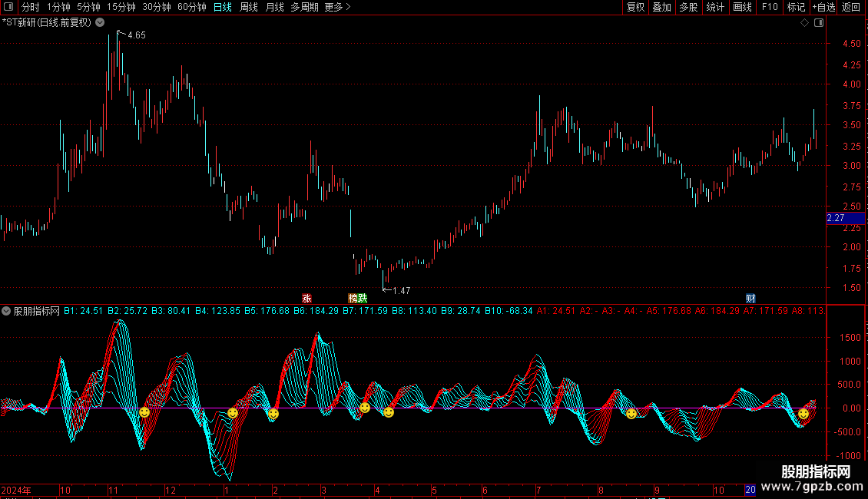
Task: Activate the 画线 drawing tools
Action: tap(742, 7)
